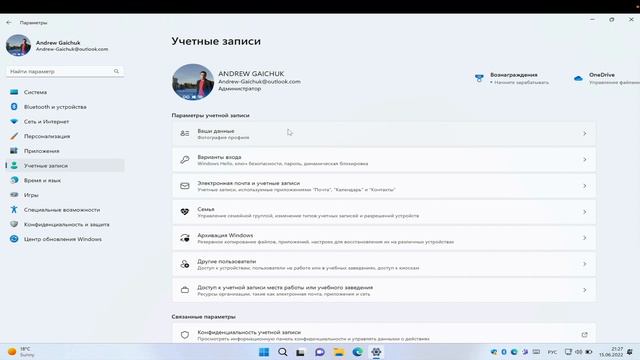The height and width of the screenshot is (360, 640).
Task: Open taskbar Search
Action: (x=282, y=352)
